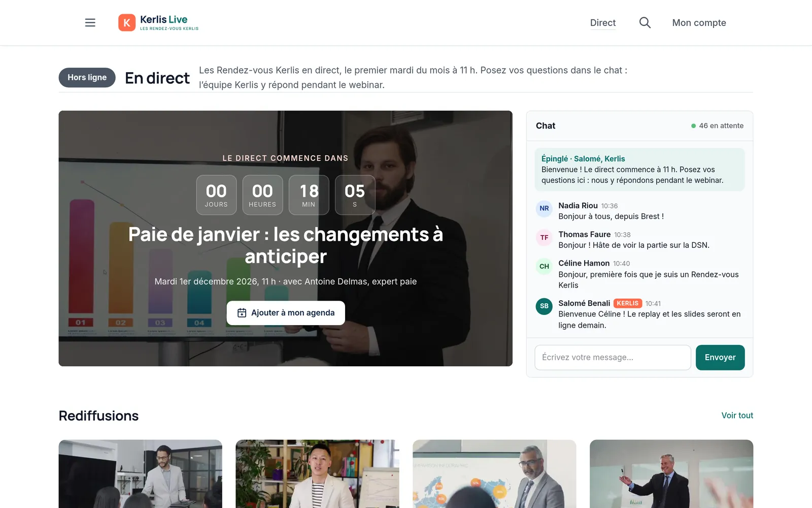Image resolution: width=812 pixels, height=508 pixels.
Task: Click message about la partie sur la DSN
Action: [634, 245]
